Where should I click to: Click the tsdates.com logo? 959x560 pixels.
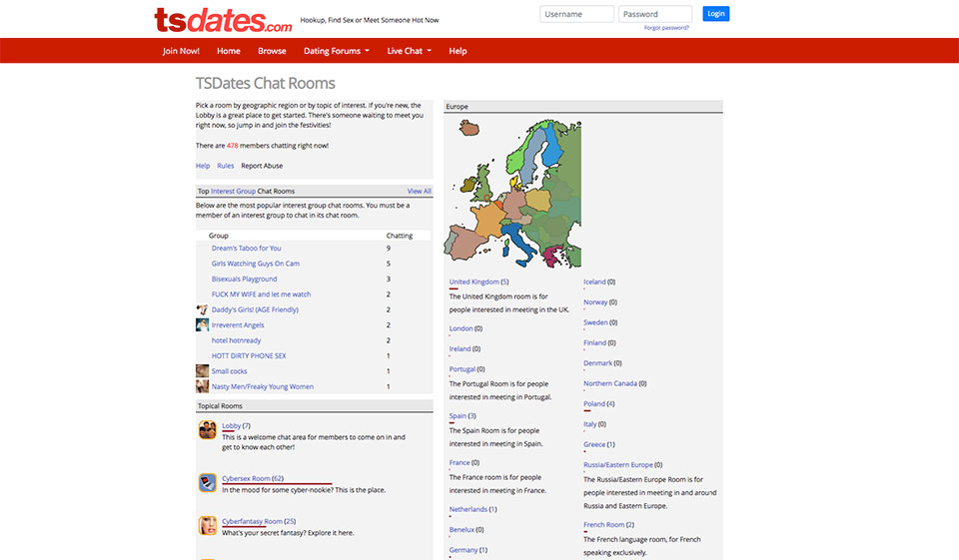point(223,19)
